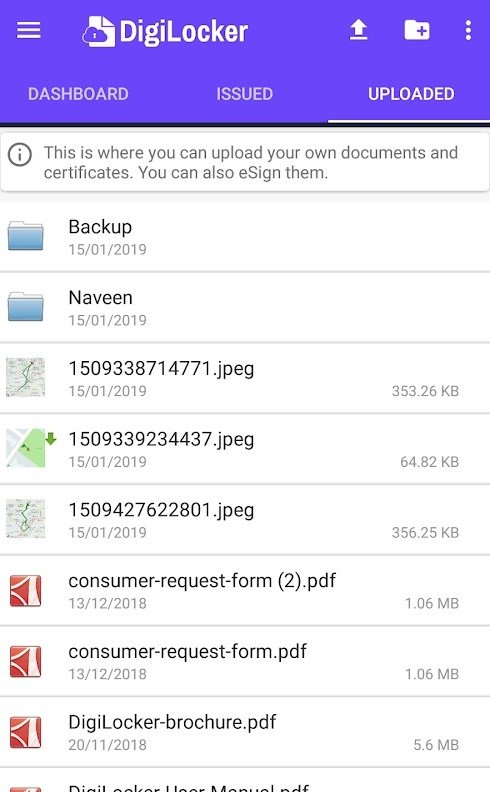Open thumbnail of 1509339234437.jpeg with download arrow

pyautogui.click(x=30, y=448)
